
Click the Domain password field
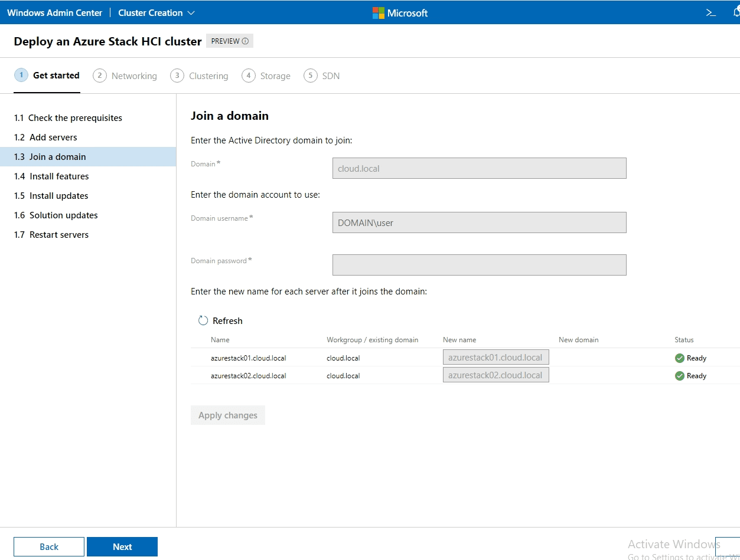(x=479, y=264)
